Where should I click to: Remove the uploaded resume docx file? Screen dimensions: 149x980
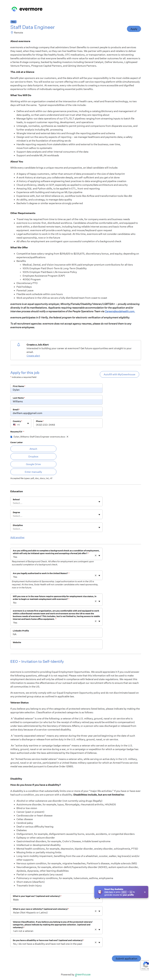click(x=68, y=437)
